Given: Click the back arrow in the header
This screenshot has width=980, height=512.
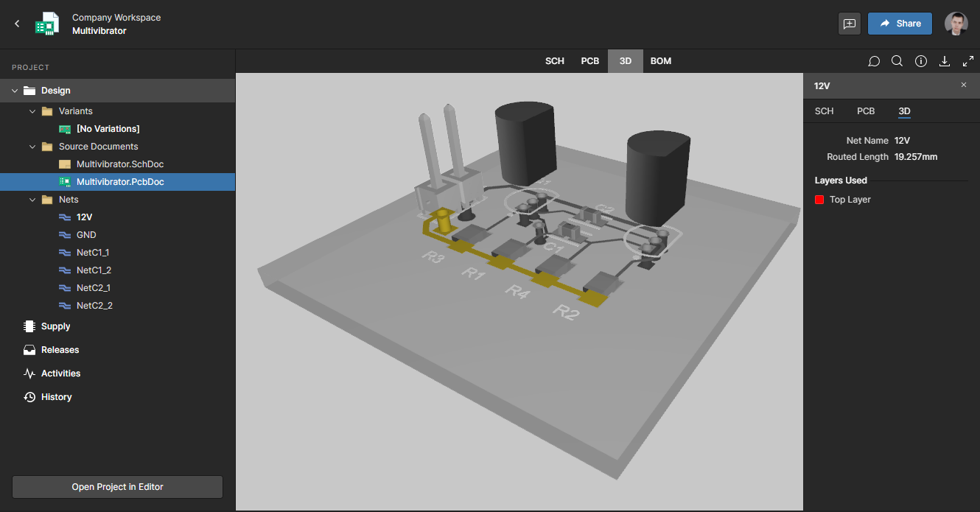Looking at the screenshot, I should coord(17,24).
